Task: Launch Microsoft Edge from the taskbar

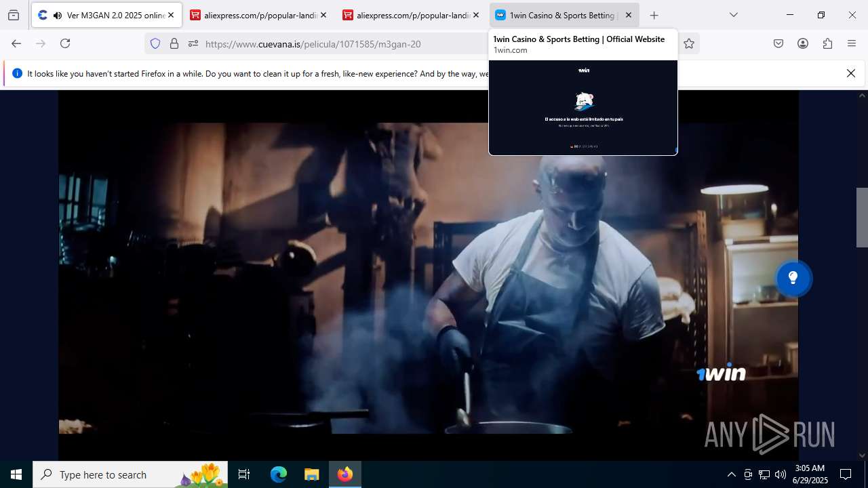Action: 279,474
